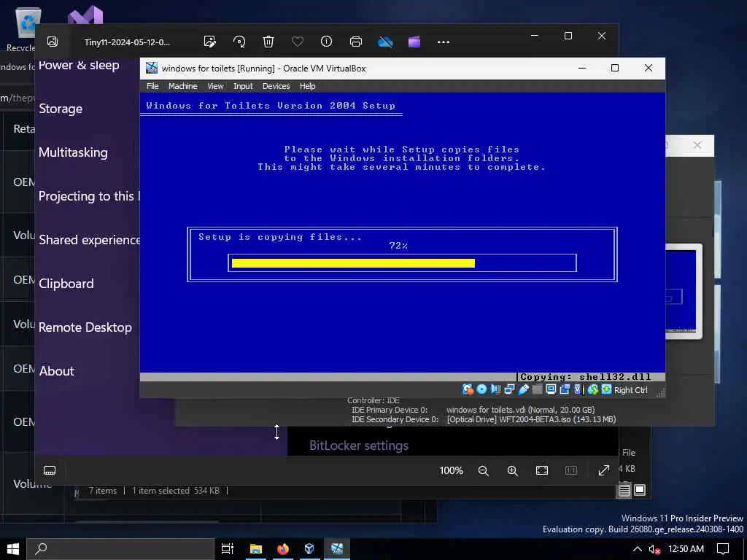
Task: Click the 'Windows for Toilets Version 2004 Setup' heading
Action: [x=271, y=106]
